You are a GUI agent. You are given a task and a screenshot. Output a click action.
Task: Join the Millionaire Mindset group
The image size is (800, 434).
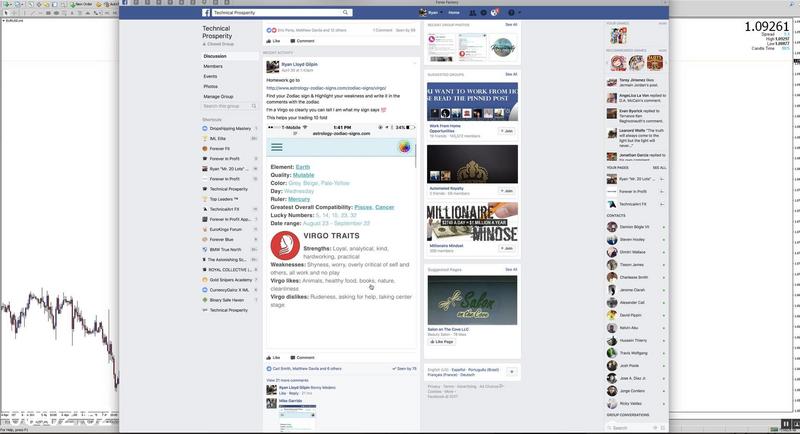tap(507, 248)
